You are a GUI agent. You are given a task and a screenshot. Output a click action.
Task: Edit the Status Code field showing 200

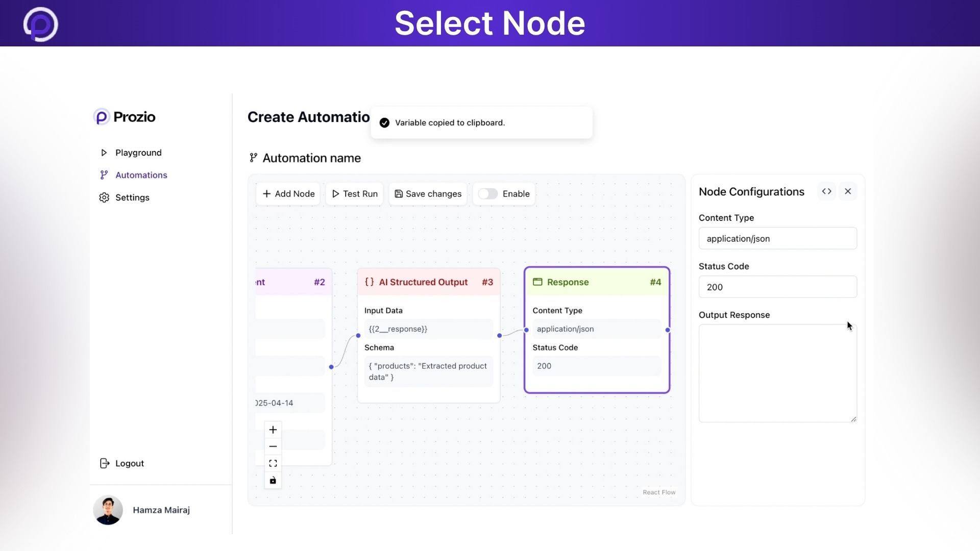tap(777, 287)
